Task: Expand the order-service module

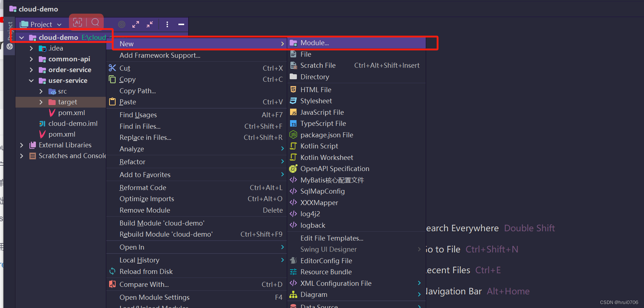Action: [x=31, y=70]
